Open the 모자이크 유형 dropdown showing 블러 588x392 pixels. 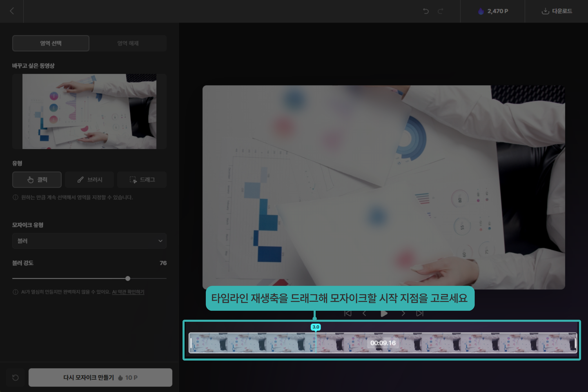coord(89,241)
